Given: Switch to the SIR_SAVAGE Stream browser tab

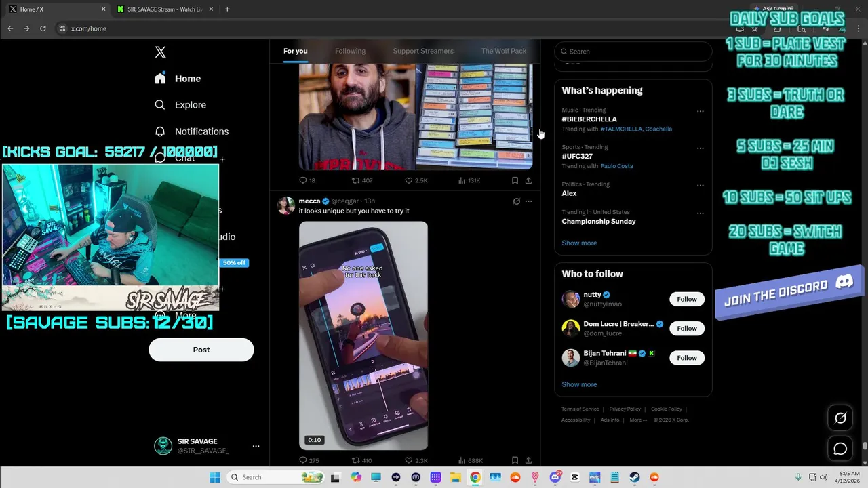Looking at the screenshot, I should point(165,9).
